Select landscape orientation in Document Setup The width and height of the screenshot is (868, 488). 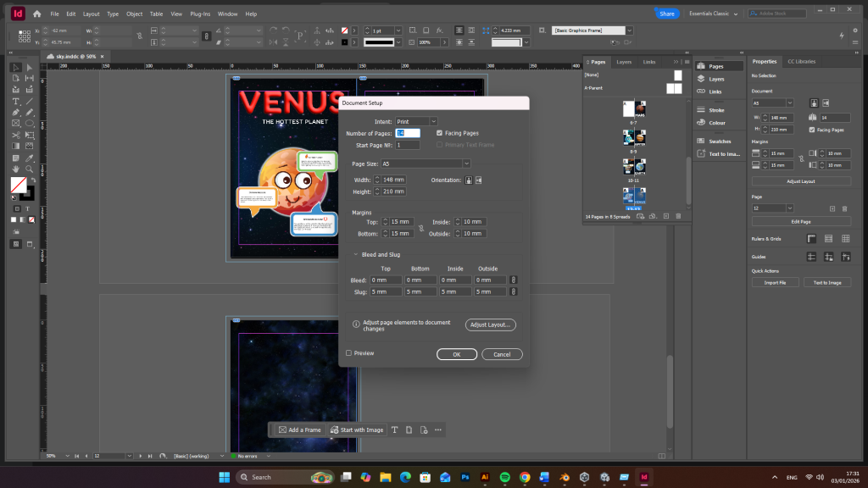(x=478, y=180)
